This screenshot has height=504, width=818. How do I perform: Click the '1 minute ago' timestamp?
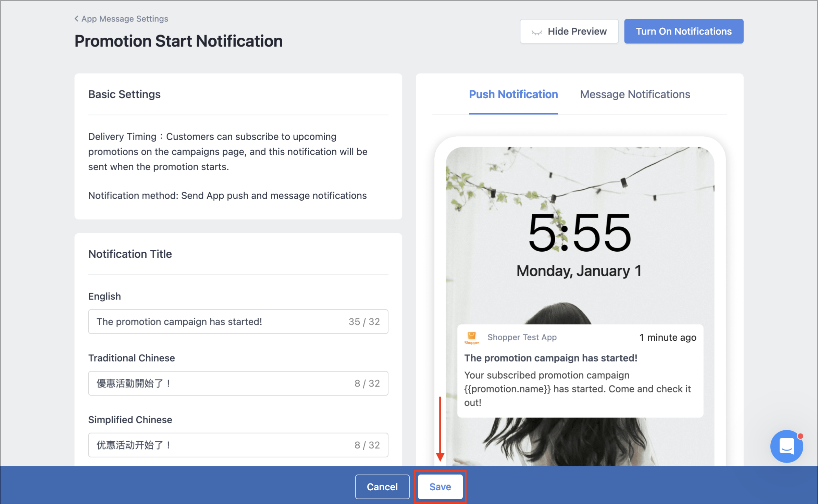pyautogui.click(x=668, y=338)
